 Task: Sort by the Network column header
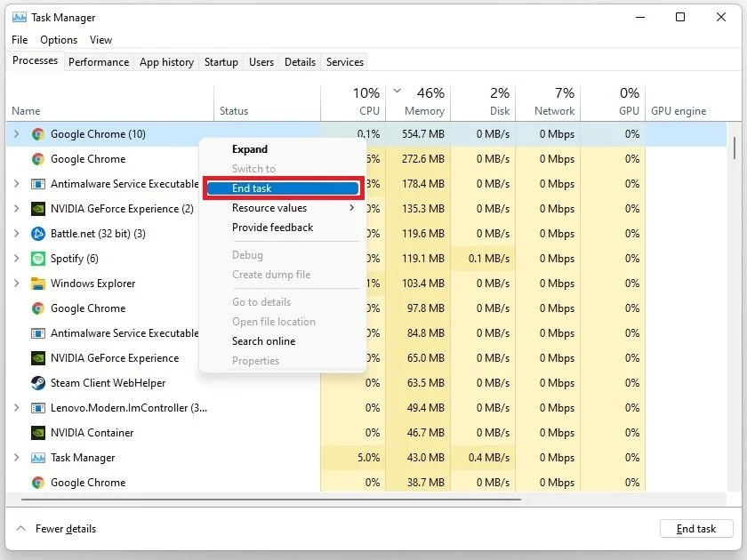point(548,101)
